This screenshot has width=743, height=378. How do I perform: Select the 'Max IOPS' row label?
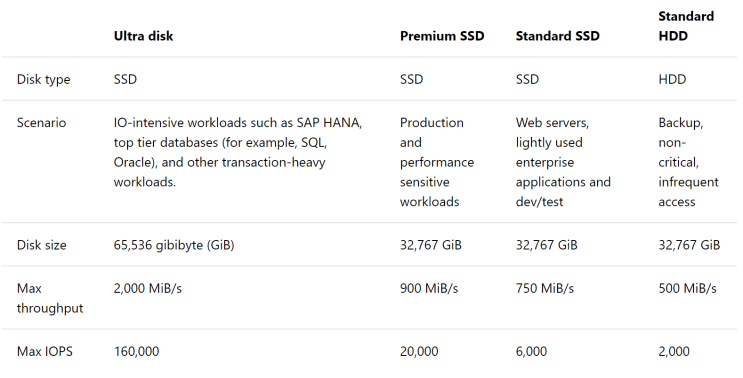tap(45, 351)
